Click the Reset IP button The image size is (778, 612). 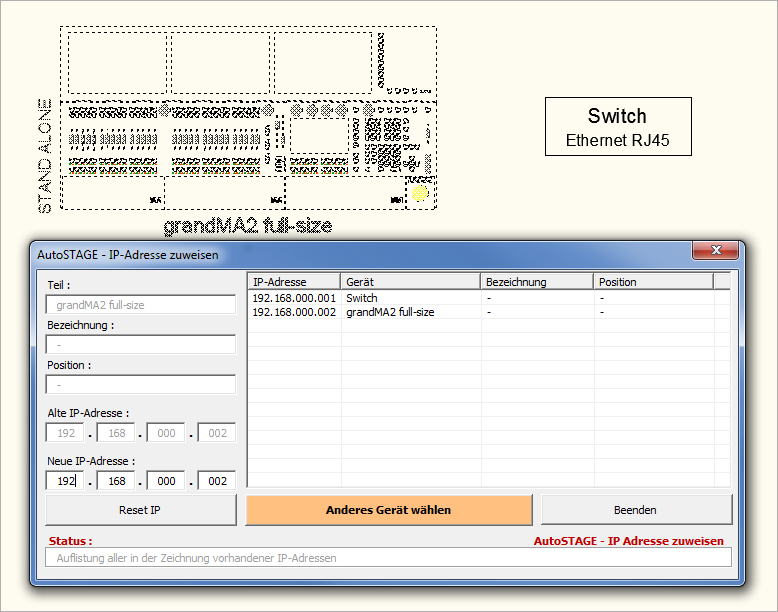140,510
